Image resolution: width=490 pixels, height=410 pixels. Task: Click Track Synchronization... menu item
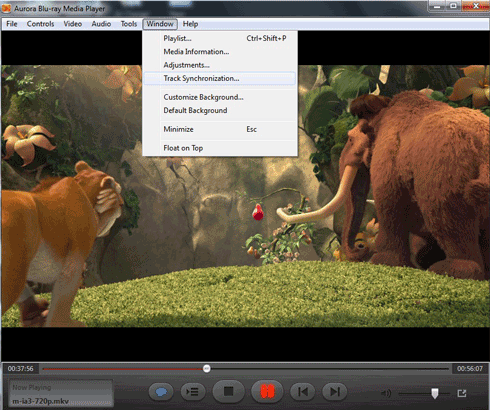[x=220, y=78]
